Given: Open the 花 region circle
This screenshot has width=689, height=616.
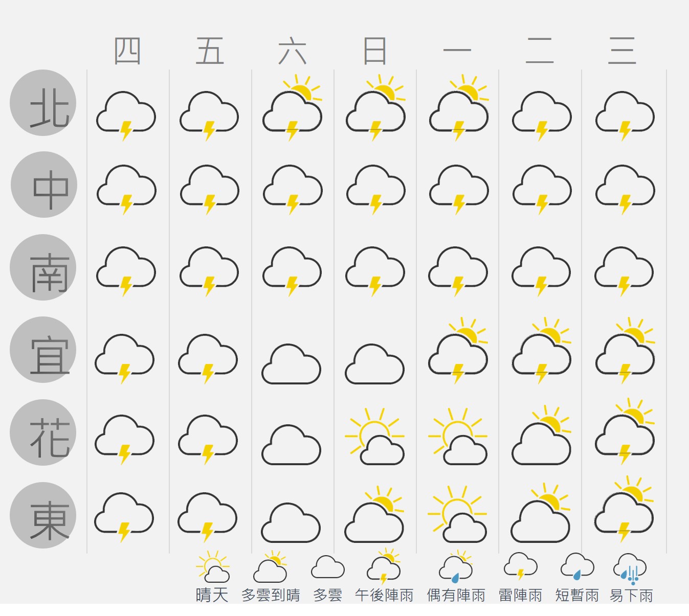Looking at the screenshot, I should click(x=43, y=432).
